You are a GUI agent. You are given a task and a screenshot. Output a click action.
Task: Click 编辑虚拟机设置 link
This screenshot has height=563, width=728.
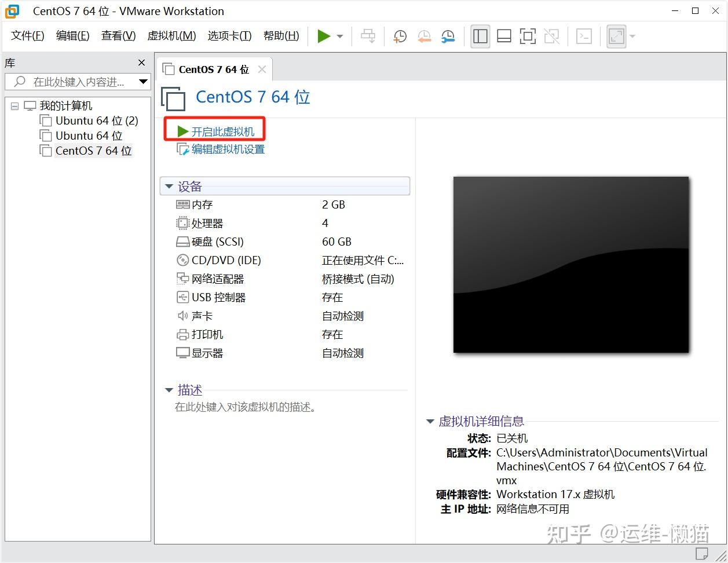(x=221, y=149)
